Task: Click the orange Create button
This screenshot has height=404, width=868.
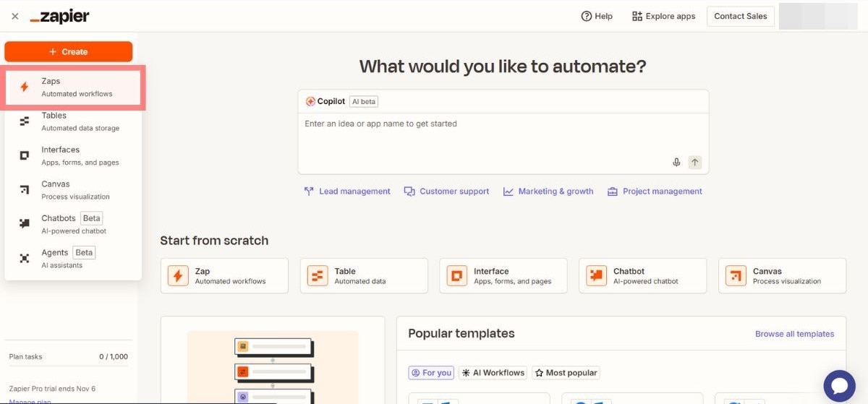Action: pos(69,52)
